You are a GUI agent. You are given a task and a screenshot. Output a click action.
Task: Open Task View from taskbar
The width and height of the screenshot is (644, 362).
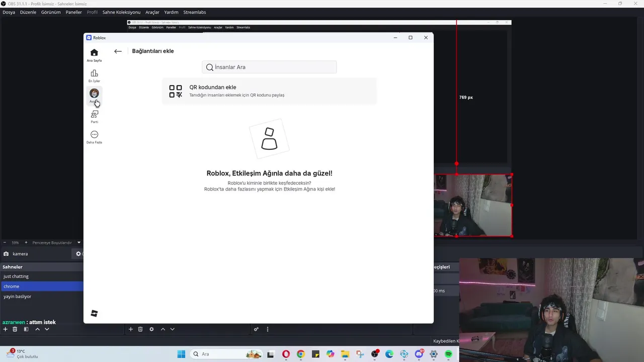(271, 354)
